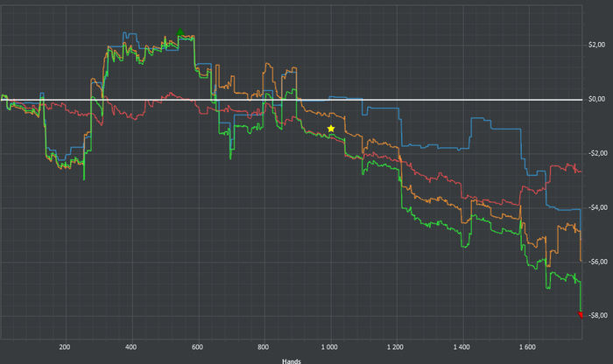Click the 1 200 hands axis label

click(x=396, y=346)
